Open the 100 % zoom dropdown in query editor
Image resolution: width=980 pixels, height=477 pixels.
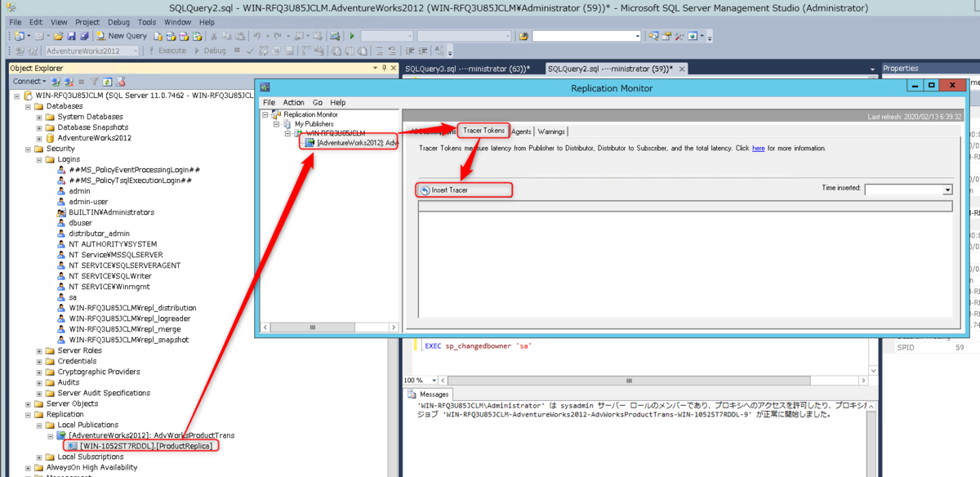[434, 380]
